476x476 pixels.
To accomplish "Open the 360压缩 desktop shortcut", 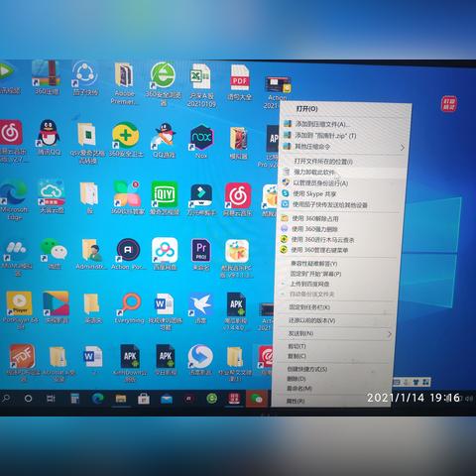I will [46, 73].
